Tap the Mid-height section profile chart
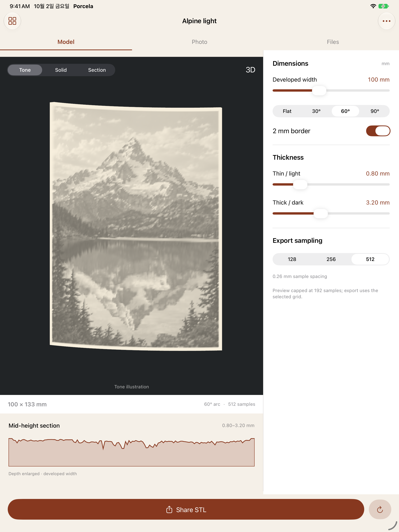The height and width of the screenshot is (532, 399). (132, 452)
